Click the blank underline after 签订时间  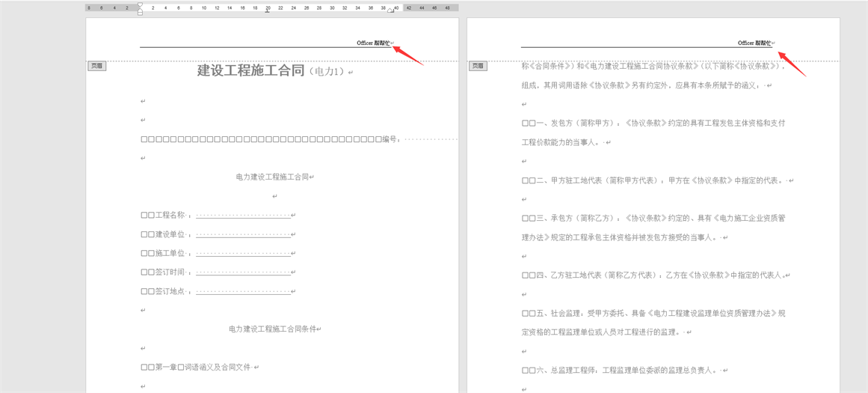pyautogui.click(x=243, y=272)
